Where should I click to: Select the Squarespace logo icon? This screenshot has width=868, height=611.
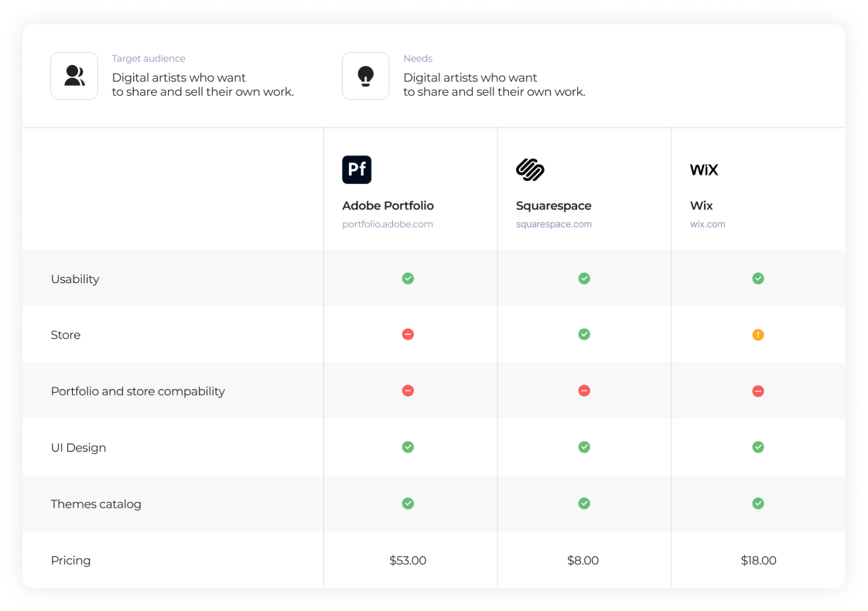(x=530, y=169)
